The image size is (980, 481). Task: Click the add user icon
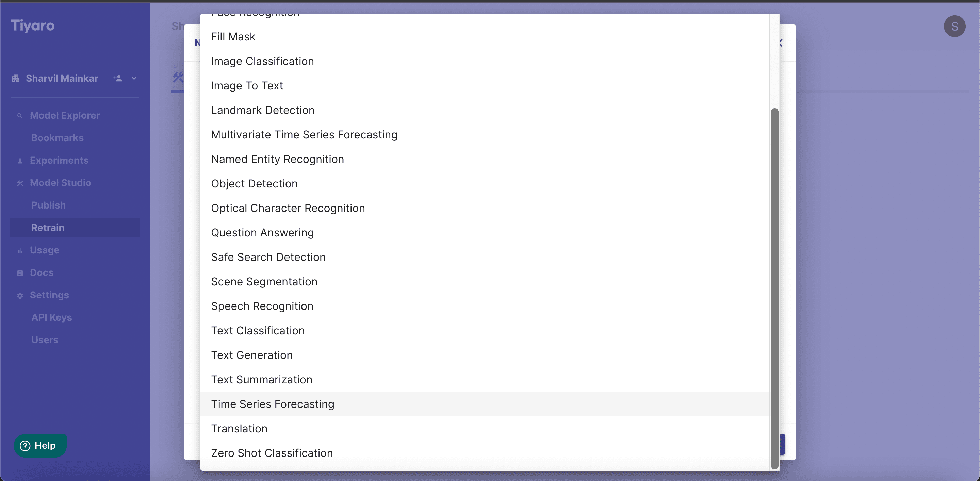[x=117, y=78]
